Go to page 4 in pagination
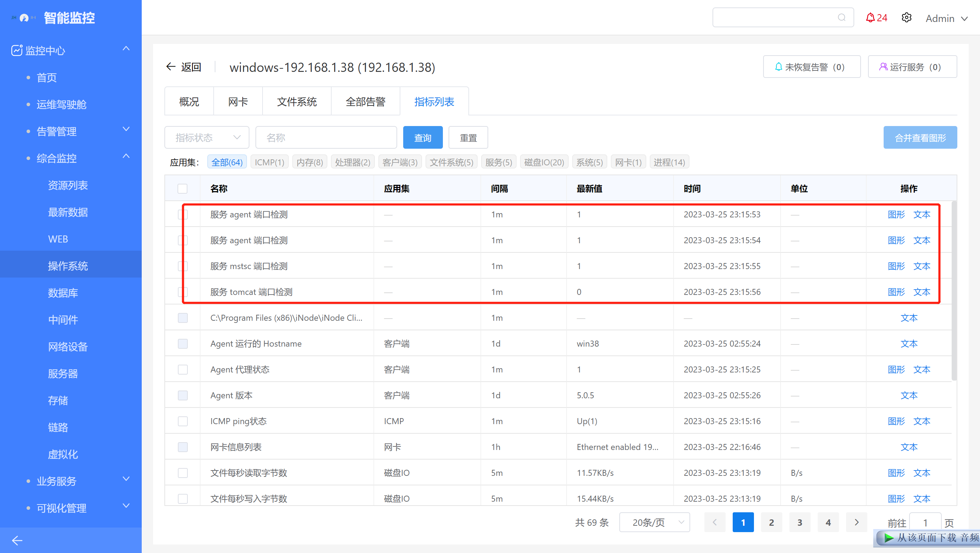This screenshot has height=553, width=980. point(828,522)
